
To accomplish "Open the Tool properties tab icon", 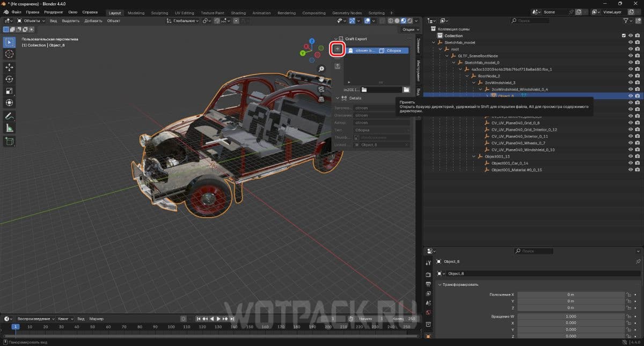I will pyautogui.click(x=428, y=263).
